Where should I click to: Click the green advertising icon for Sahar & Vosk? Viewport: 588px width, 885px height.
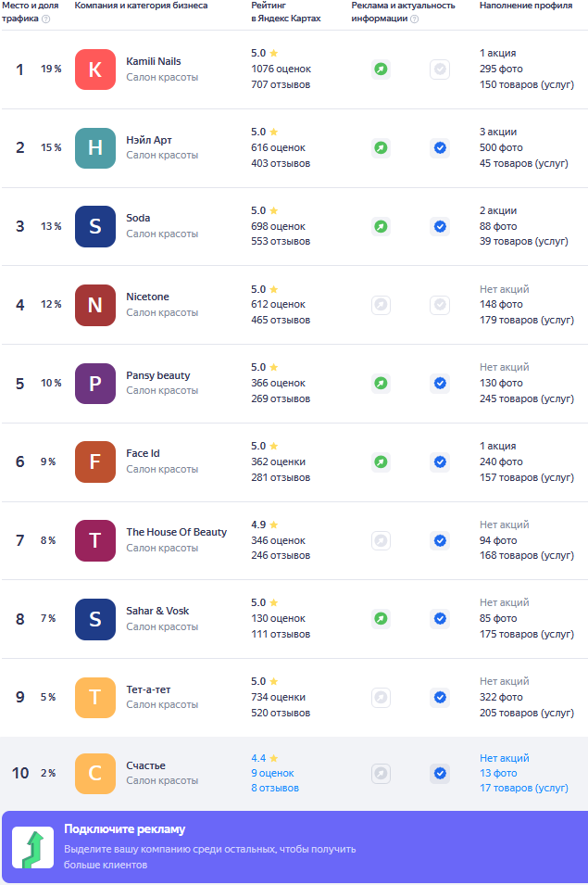click(x=381, y=618)
